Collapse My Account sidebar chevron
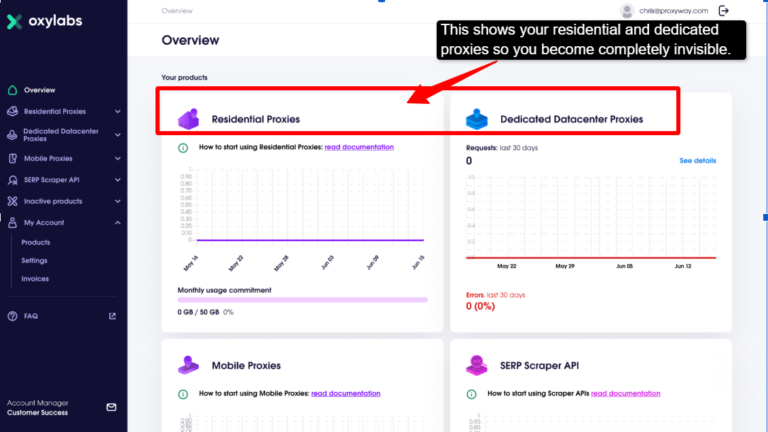 [118, 223]
